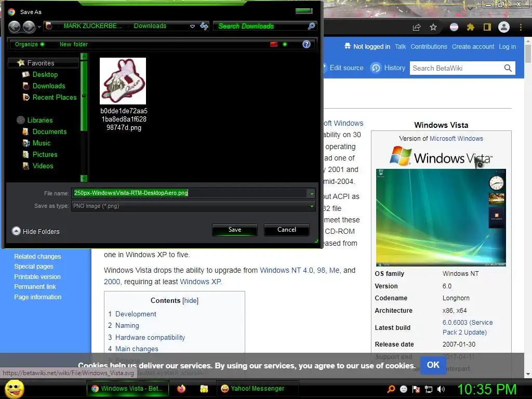Screen dimensions: 532x399
Task: Open the views dropdown arrow
Action: tap(285, 44)
